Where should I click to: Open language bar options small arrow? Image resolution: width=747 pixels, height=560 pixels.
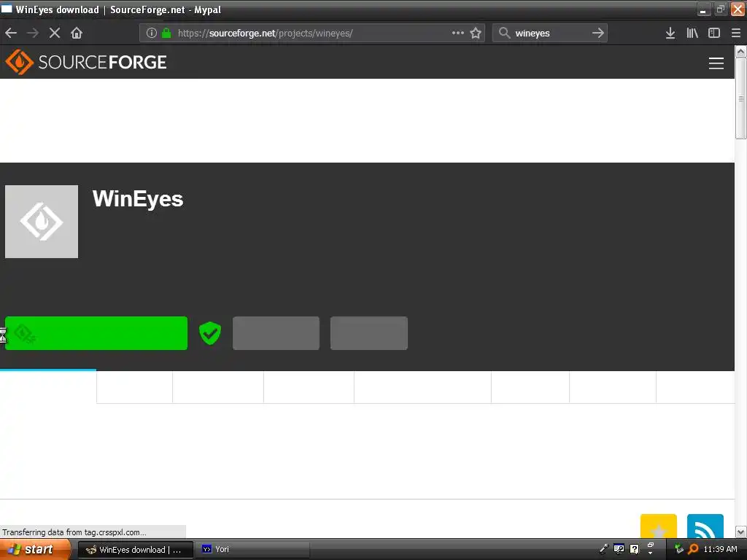(650, 553)
